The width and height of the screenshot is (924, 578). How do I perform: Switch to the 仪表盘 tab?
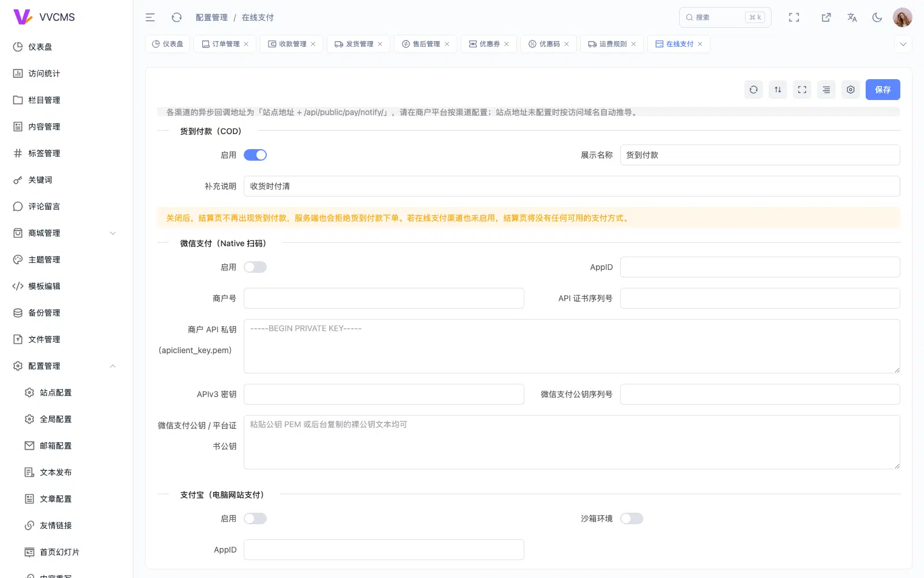[167, 44]
